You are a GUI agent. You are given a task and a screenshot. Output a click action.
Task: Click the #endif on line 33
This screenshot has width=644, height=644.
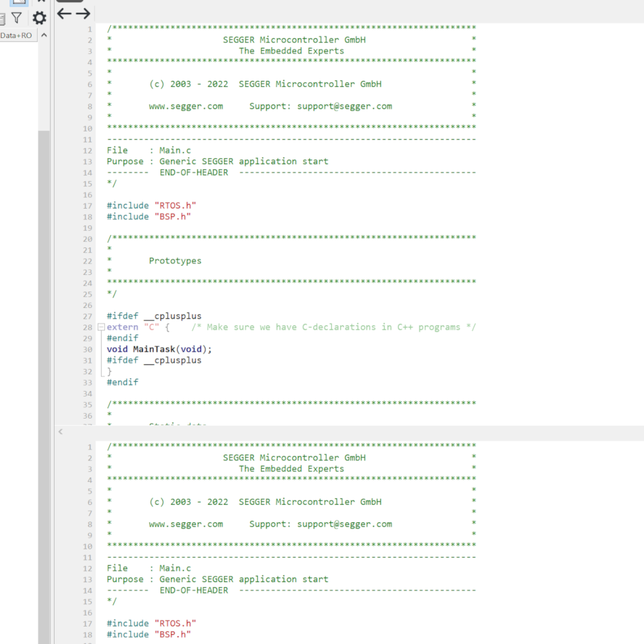[122, 382]
